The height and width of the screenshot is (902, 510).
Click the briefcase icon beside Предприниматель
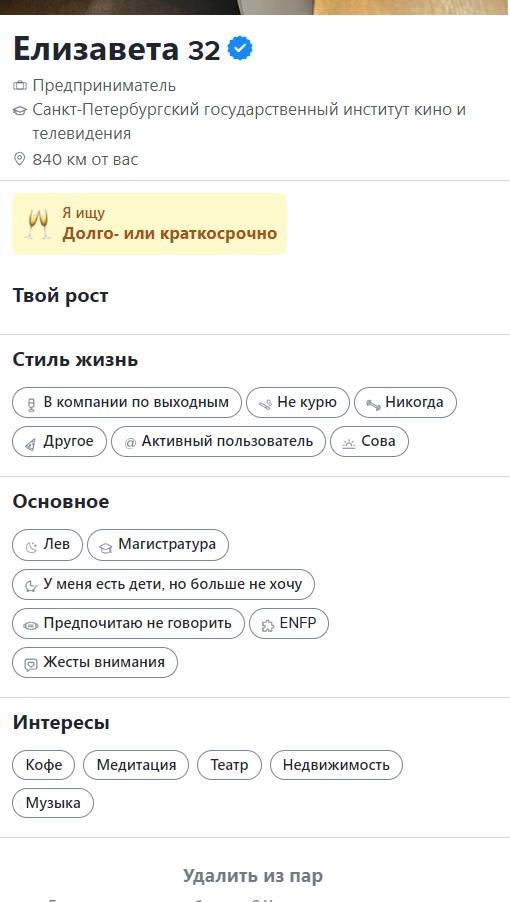[x=20, y=86]
